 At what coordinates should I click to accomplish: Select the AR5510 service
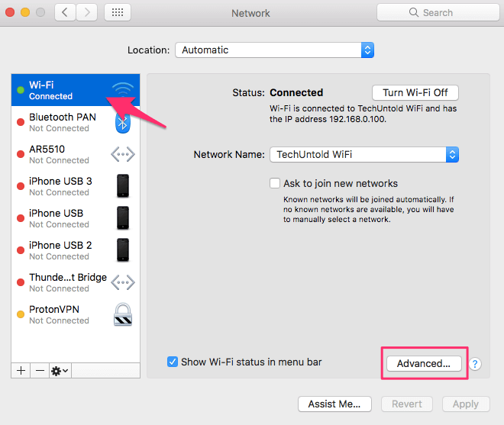(x=76, y=154)
